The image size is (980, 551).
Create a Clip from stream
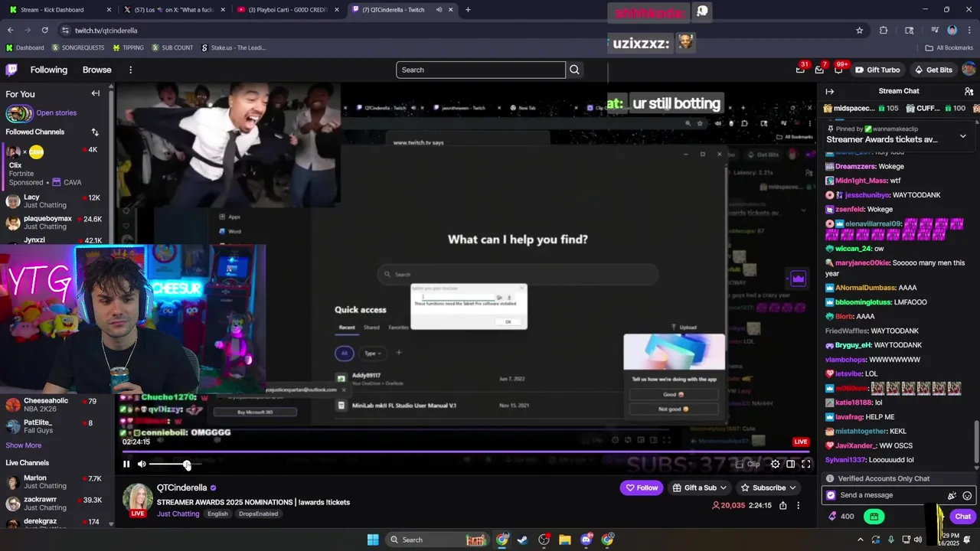coord(749,464)
